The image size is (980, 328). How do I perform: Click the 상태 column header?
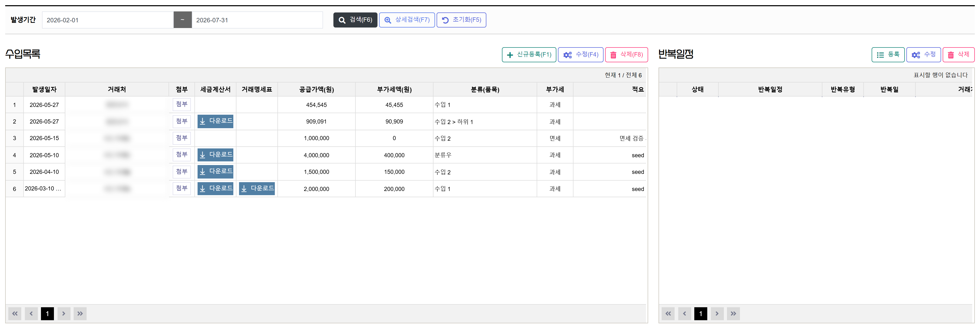click(698, 90)
